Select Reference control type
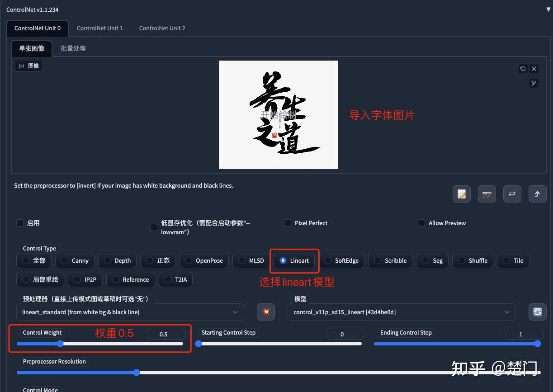The width and height of the screenshot is (553, 392). [131, 279]
